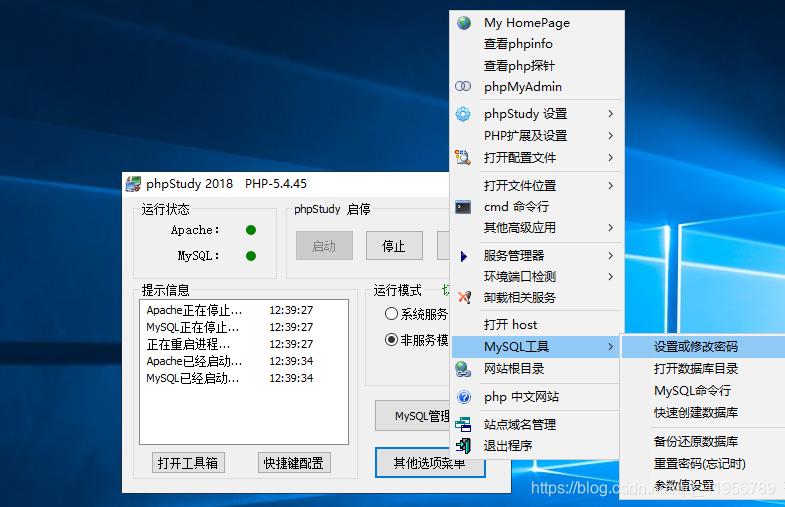
Task: Expand the 打开配置文件 submenu arrow
Action: 611,158
